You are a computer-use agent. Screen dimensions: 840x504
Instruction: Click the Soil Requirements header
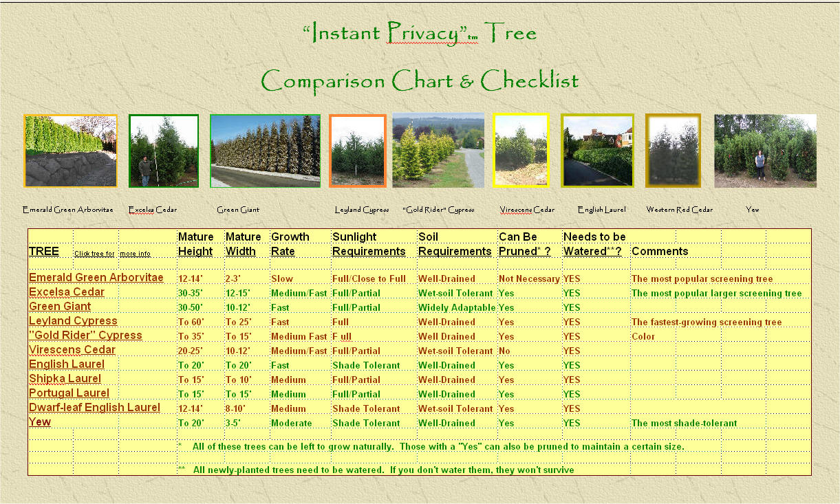tap(455, 244)
